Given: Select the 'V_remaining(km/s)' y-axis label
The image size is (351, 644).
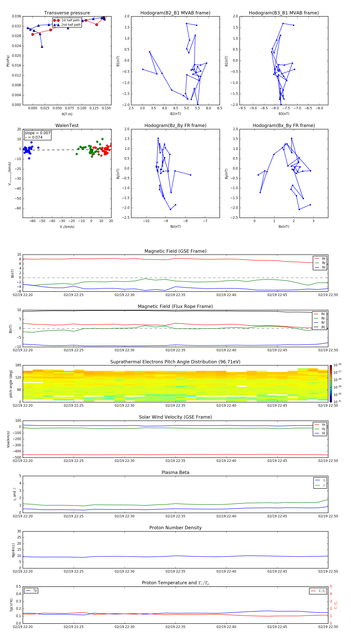Looking at the screenshot, I should (x=10, y=173).
